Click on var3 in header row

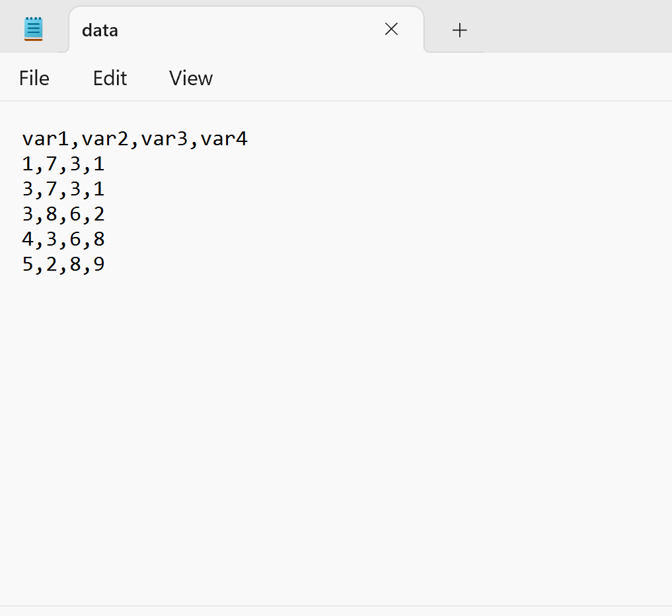165,139
